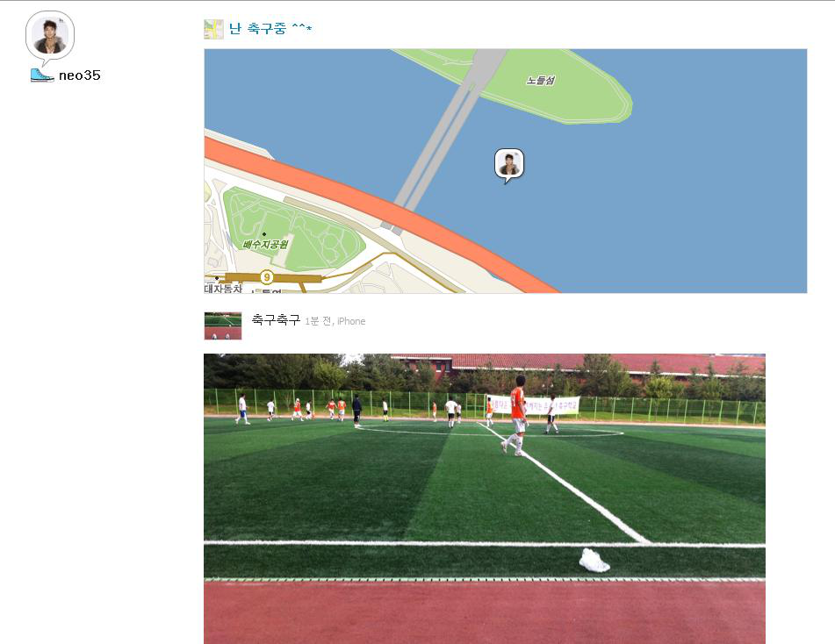Click the neo35 profile avatar bubble
835x644 pixels.
50,38
